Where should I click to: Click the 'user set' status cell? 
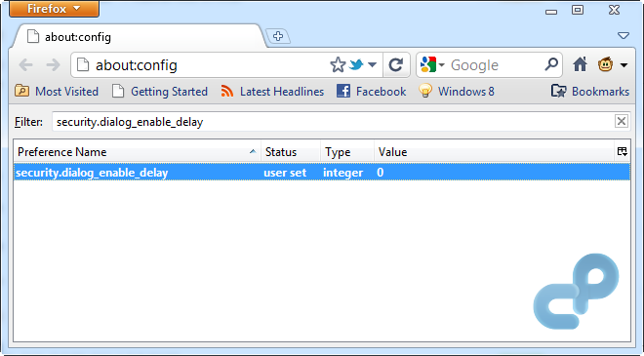[285, 173]
